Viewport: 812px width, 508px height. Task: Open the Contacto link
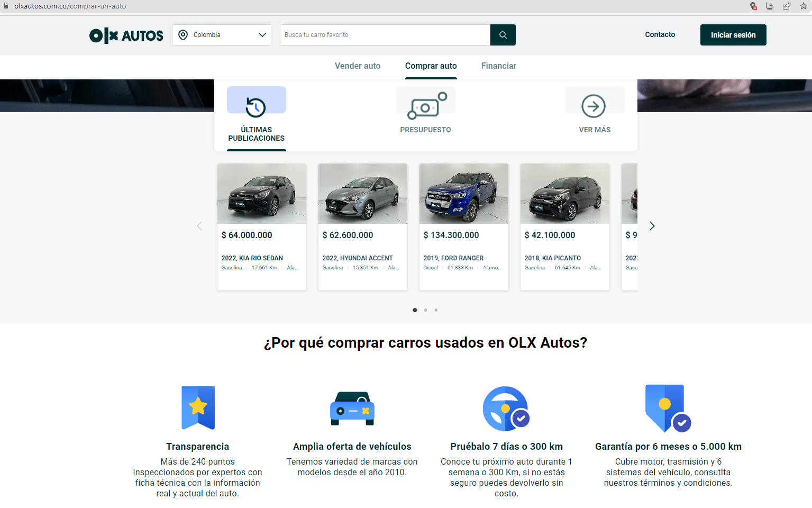click(659, 34)
